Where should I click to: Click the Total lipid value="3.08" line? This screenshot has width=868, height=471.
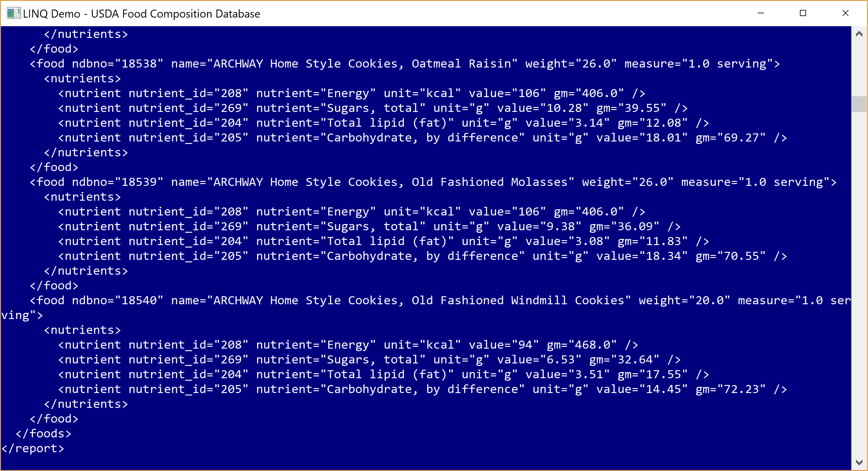tap(383, 241)
